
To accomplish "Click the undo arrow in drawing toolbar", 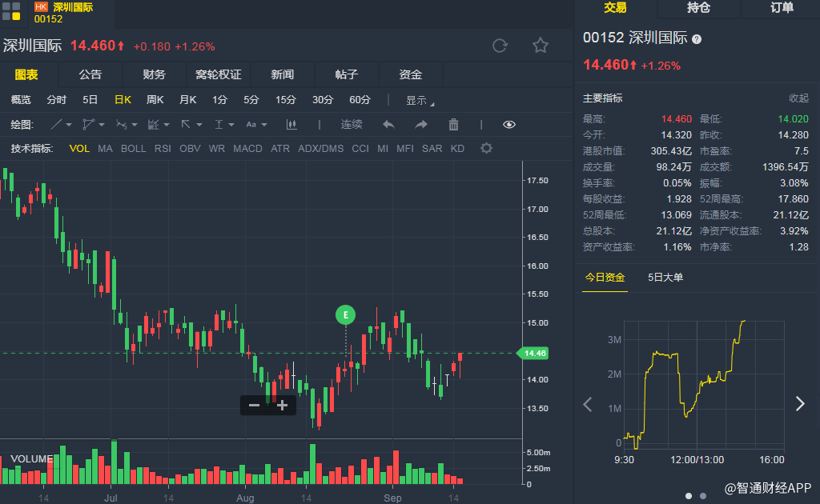I will click(x=388, y=125).
